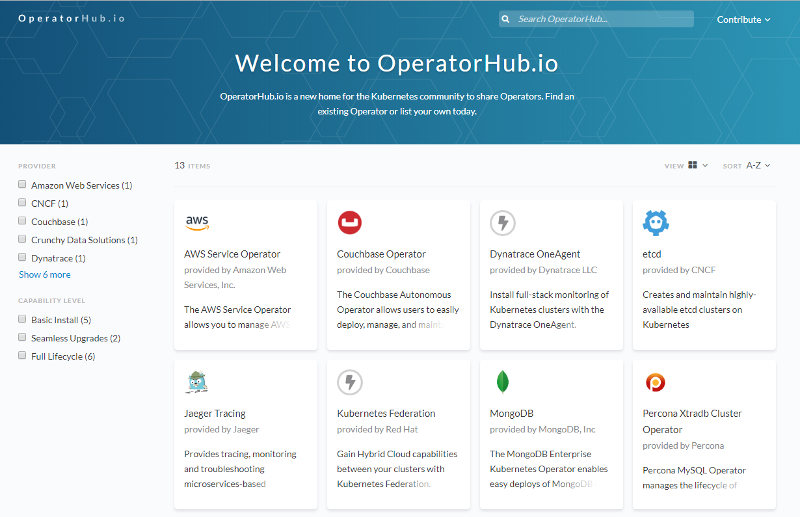Viewport: 800px width, 517px height.
Task: Click the Jaeger Tracing gopher logo
Action: pyautogui.click(x=197, y=382)
